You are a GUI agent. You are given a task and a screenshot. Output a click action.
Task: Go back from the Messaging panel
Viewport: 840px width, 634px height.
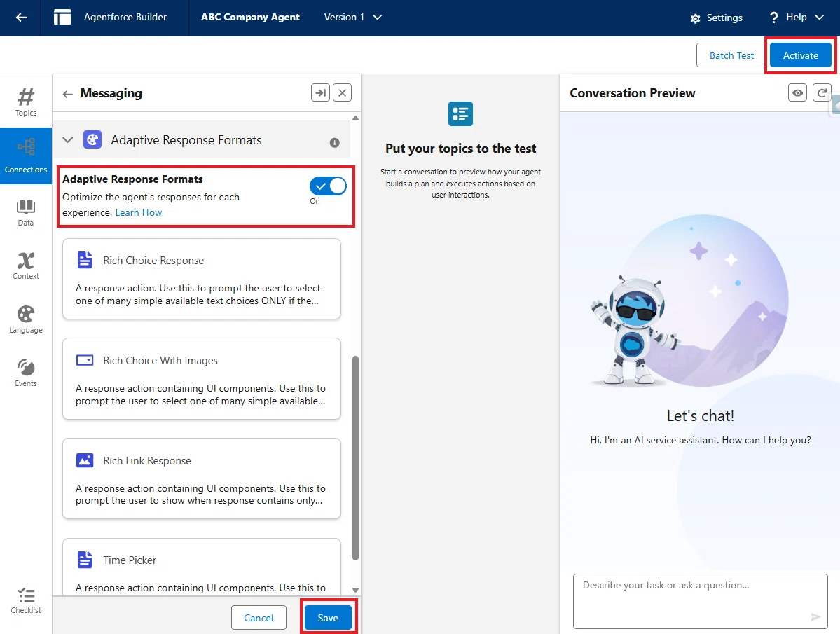point(67,94)
